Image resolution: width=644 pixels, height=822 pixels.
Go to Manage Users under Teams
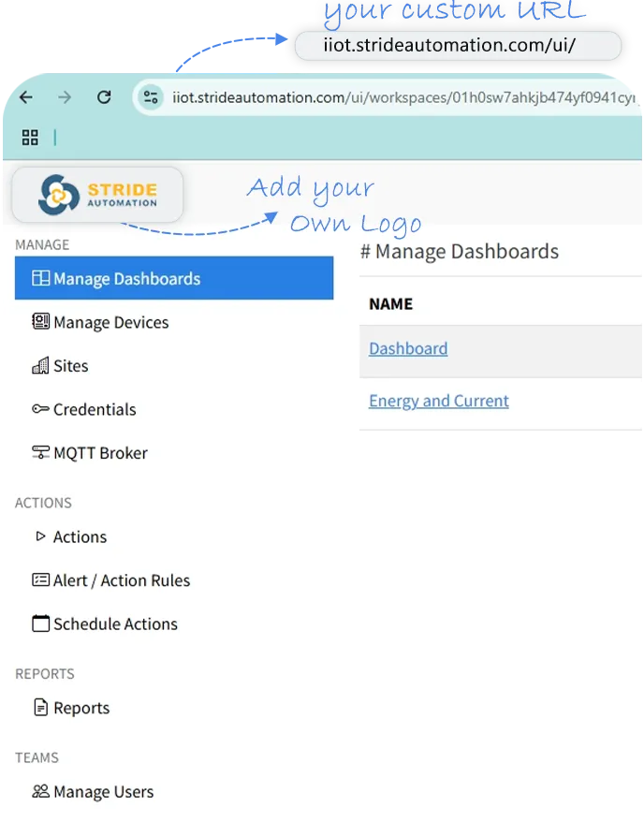click(x=103, y=792)
